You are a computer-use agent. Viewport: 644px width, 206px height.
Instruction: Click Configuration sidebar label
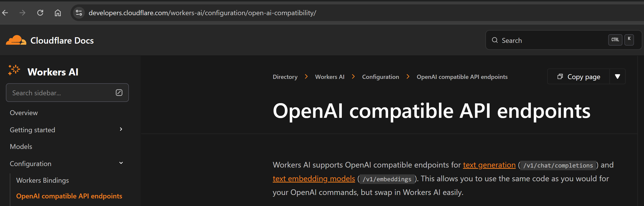point(30,164)
